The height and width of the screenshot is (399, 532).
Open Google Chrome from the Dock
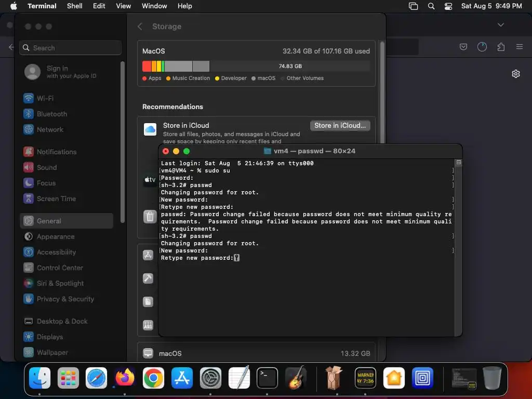click(153, 378)
